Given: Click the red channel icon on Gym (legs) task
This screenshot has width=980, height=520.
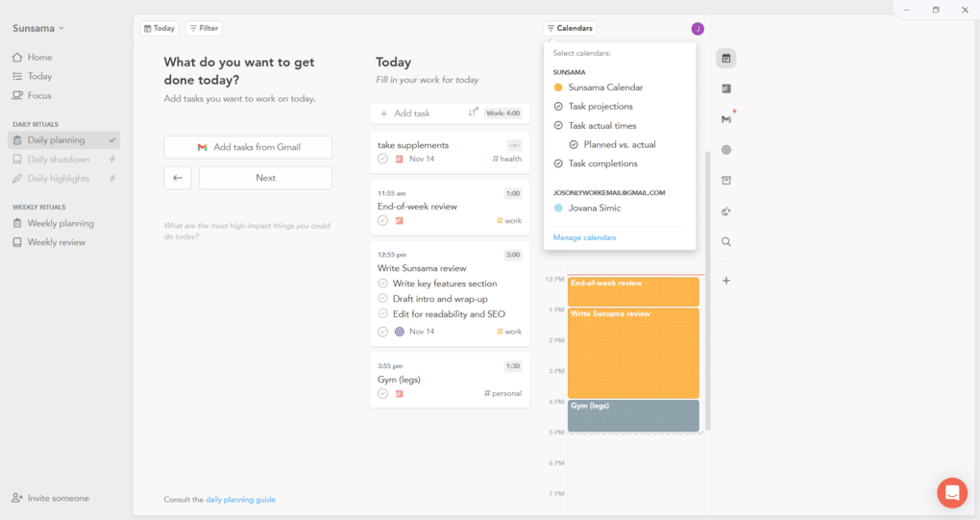Looking at the screenshot, I should (x=400, y=394).
